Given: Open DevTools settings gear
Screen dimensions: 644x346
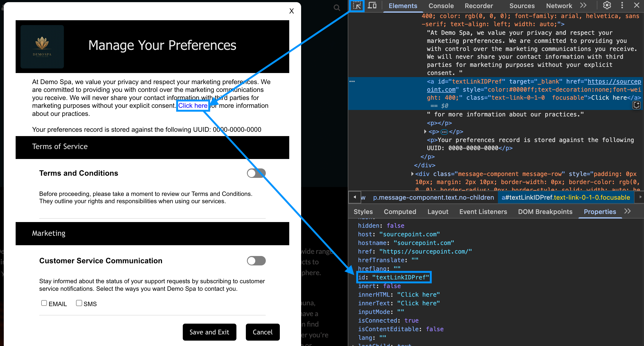Looking at the screenshot, I should click(x=607, y=5).
